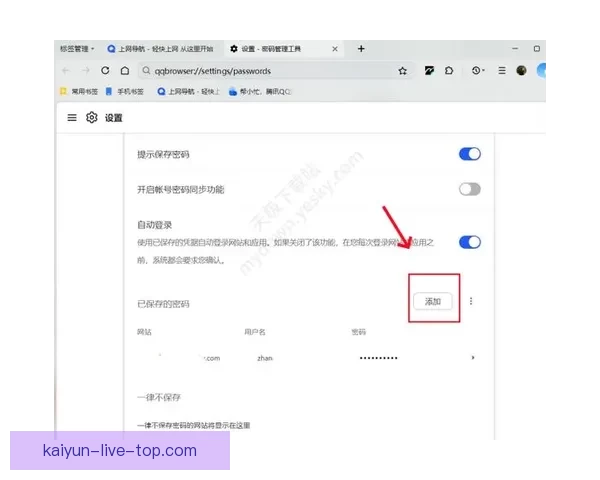Screen dimensions: 600x480
Task: Click the forward navigation arrow
Action: (x=85, y=70)
